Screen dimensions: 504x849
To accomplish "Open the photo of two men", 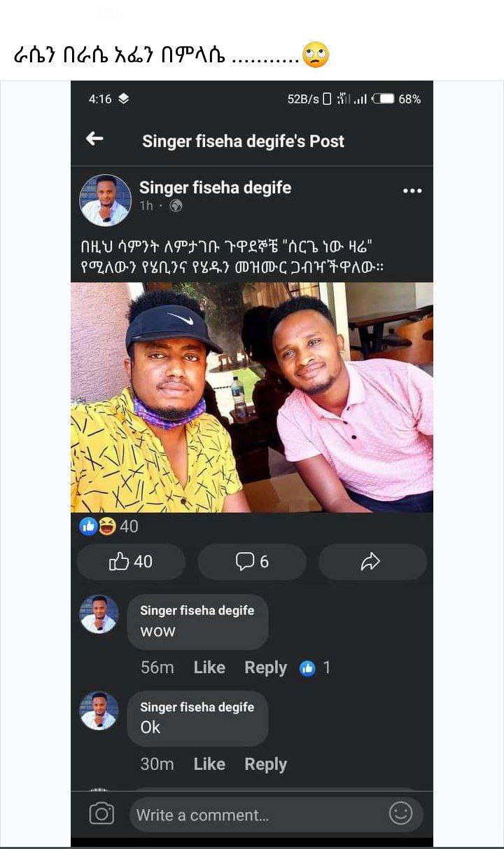I will click(x=252, y=397).
